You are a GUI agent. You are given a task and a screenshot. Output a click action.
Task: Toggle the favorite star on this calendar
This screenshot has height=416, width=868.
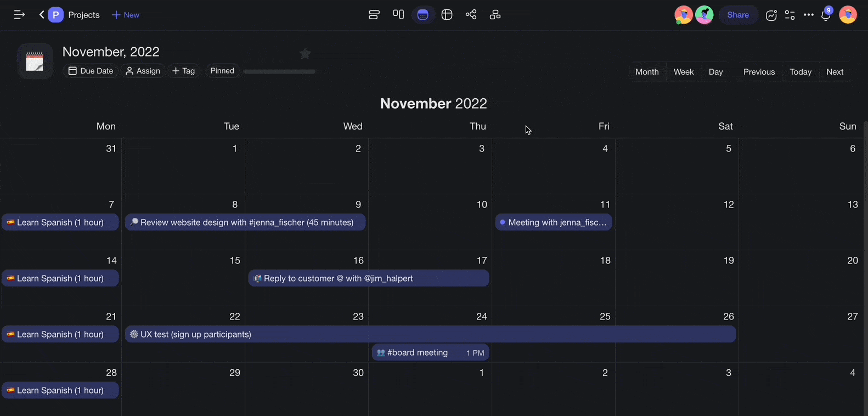[x=305, y=54]
